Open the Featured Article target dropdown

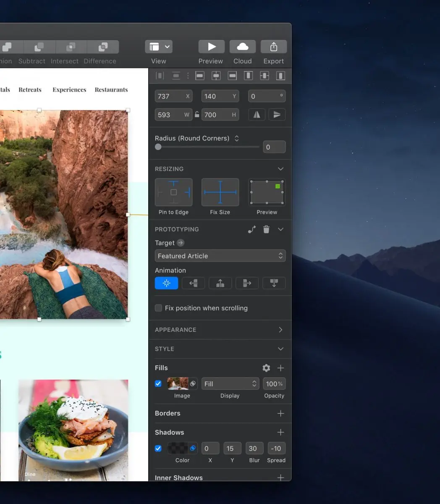pyautogui.click(x=220, y=256)
